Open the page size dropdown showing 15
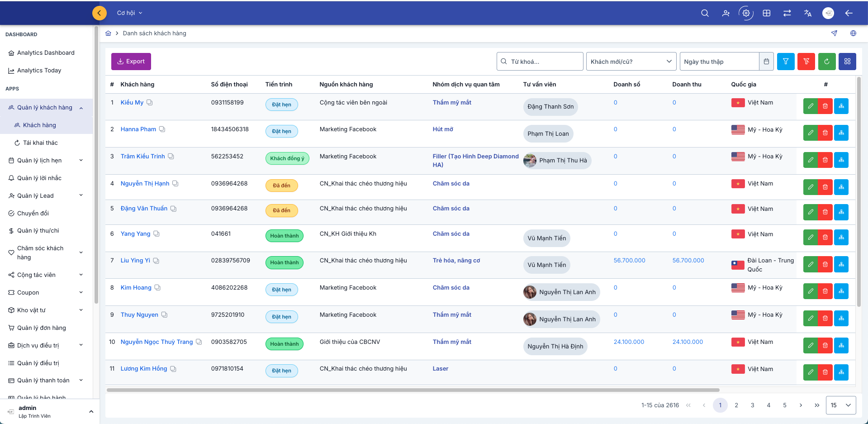The image size is (868, 424). (840, 405)
